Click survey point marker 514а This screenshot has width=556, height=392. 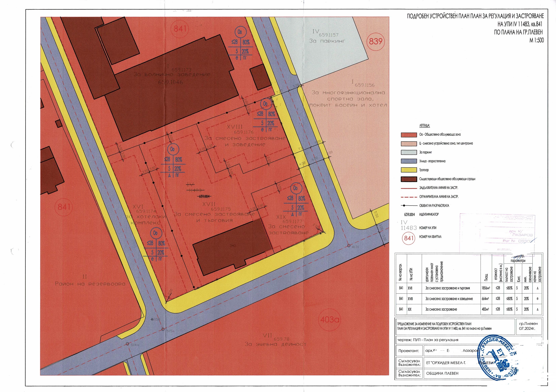128,344
